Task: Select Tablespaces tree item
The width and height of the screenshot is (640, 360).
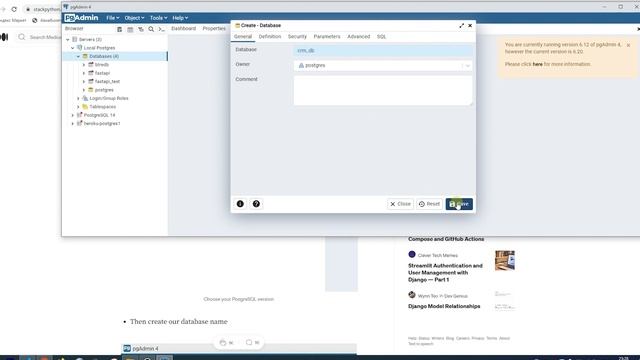Action: coord(102,107)
